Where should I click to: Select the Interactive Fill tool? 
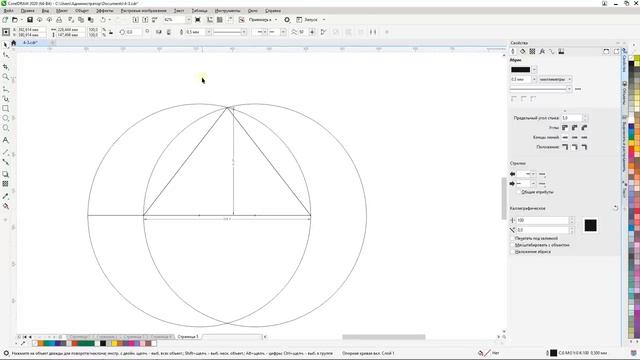point(6,206)
